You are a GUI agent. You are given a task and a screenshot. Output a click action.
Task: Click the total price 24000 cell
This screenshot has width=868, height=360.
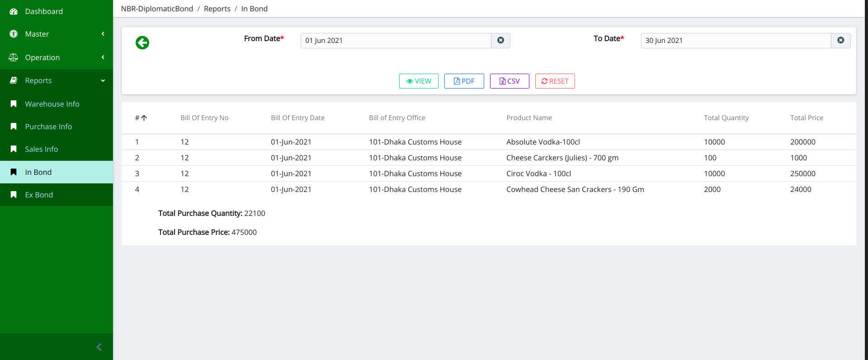[x=801, y=189]
